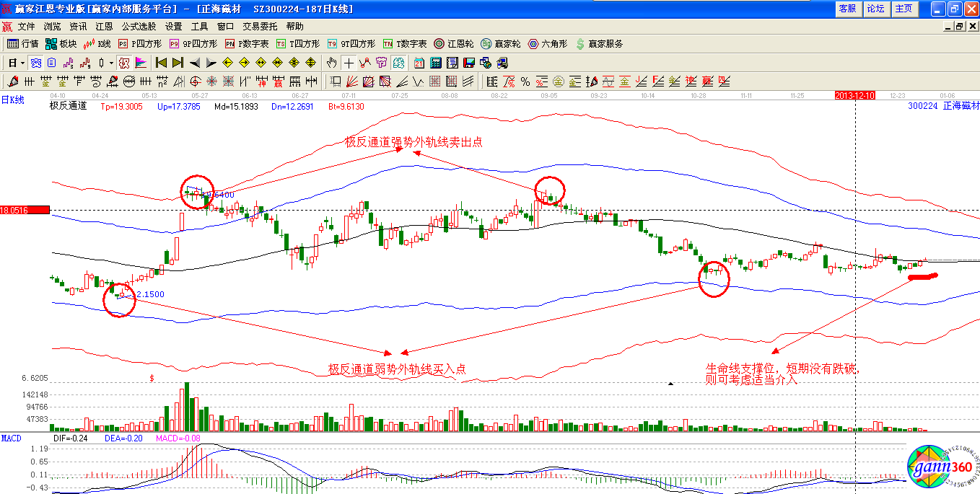Click the MACD indicator label
Screen dimensions: 980x494
pyautogui.click(x=12, y=438)
